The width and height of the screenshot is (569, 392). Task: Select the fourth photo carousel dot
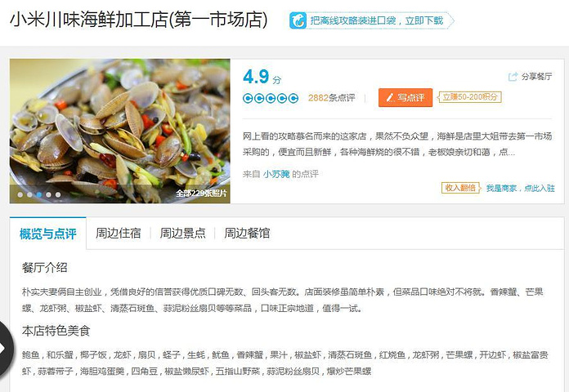48,194
